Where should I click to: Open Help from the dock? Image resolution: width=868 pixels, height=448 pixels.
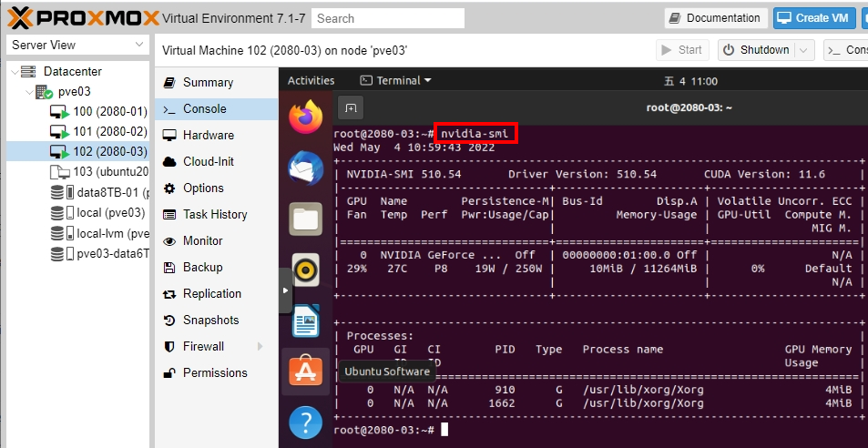tap(305, 422)
